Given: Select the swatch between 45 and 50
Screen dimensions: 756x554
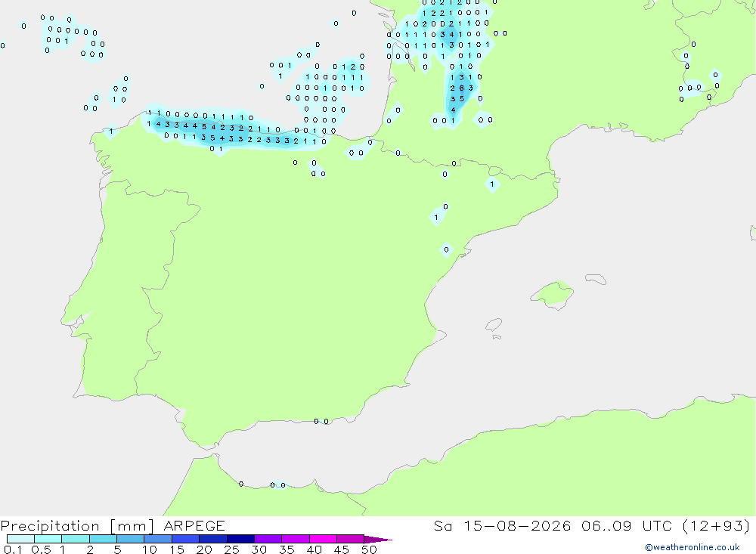Looking at the screenshot, I should pyautogui.click(x=350, y=539).
